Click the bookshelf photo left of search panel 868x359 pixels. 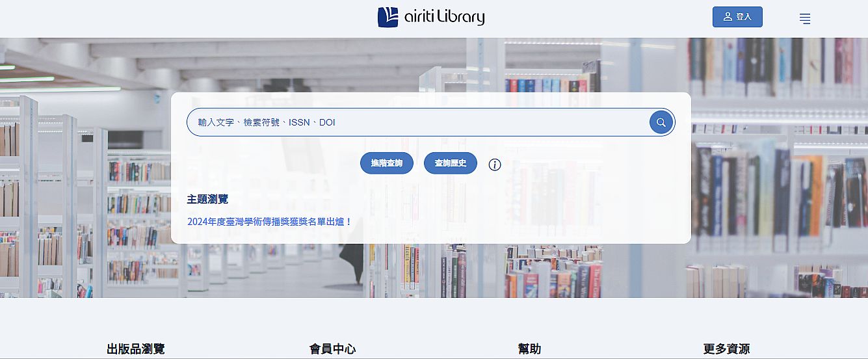click(85, 195)
